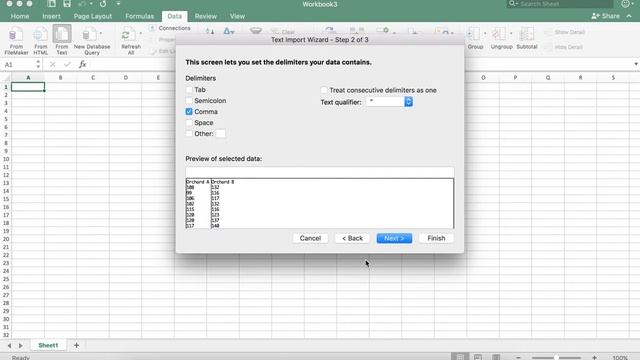This screenshot has height=360, width=640.
Task: Click the Share button with person icon
Action: (x=605, y=16)
